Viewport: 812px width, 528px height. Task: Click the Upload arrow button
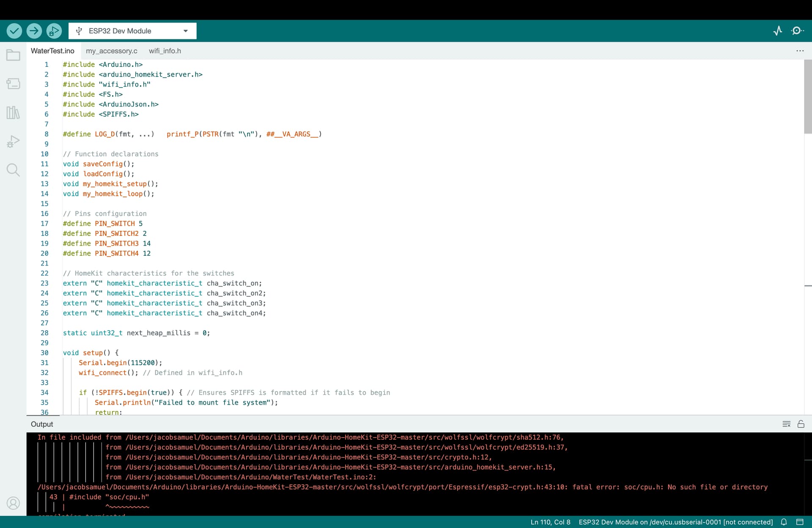coord(34,31)
